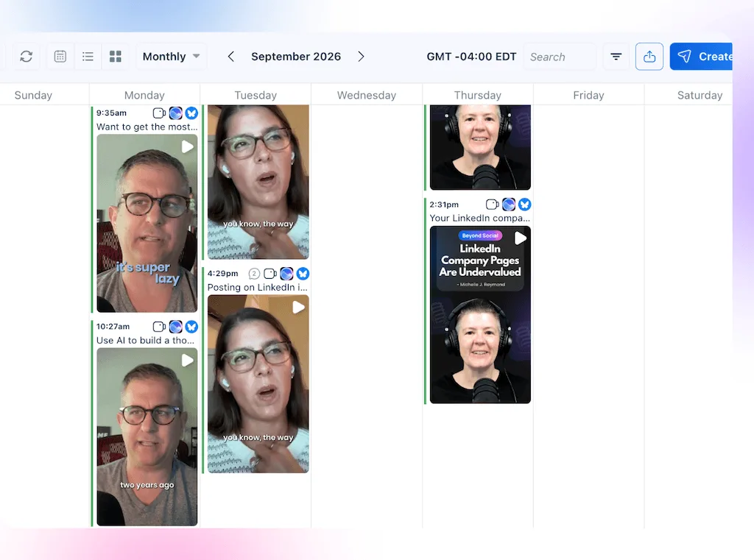Image resolution: width=754 pixels, height=560 pixels.
Task: Click the Bluesky icon on 2:31pm post
Action: point(524,205)
